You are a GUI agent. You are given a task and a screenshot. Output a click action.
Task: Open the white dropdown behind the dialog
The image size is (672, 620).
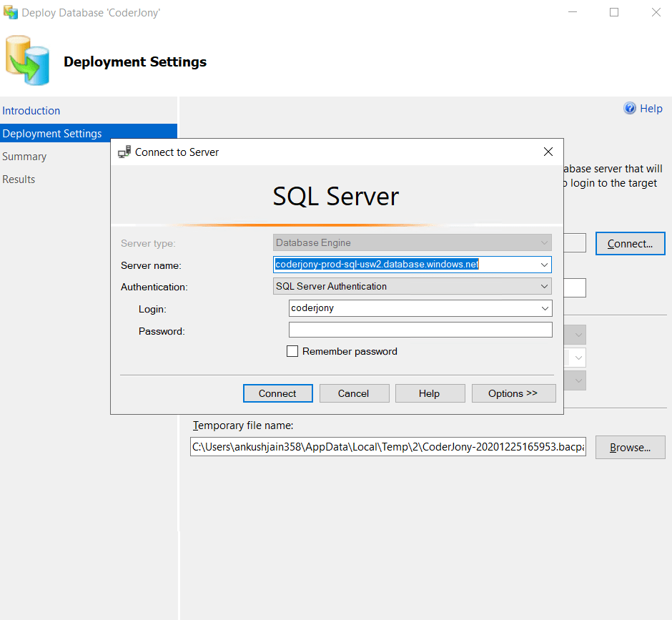(578, 358)
